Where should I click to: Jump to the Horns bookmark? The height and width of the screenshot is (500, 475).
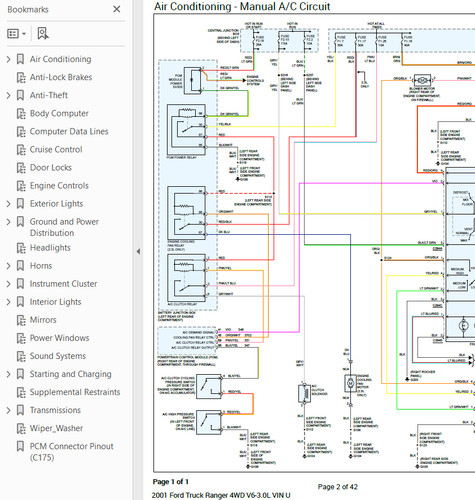click(x=41, y=266)
